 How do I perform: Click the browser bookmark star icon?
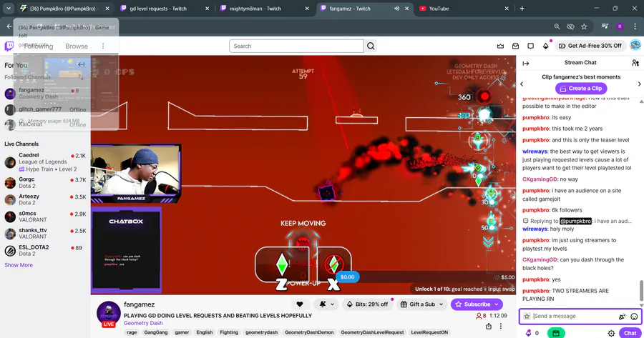click(584, 26)
